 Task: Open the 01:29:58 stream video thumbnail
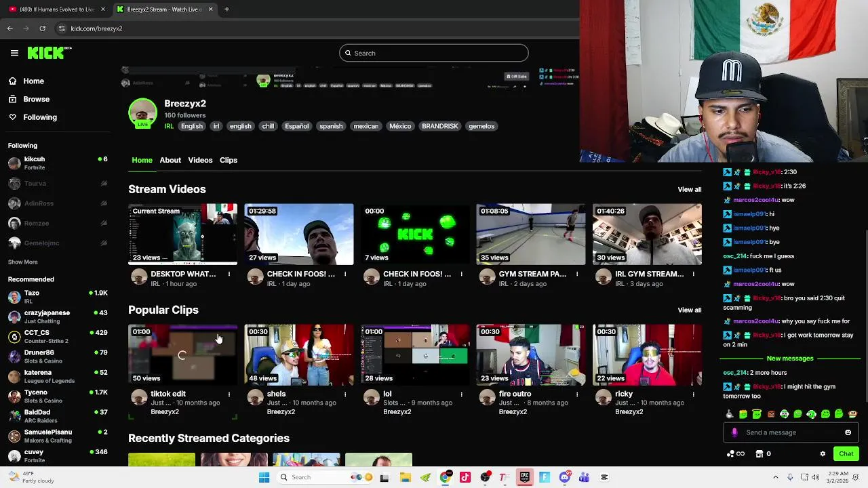(x=299, y=234)
